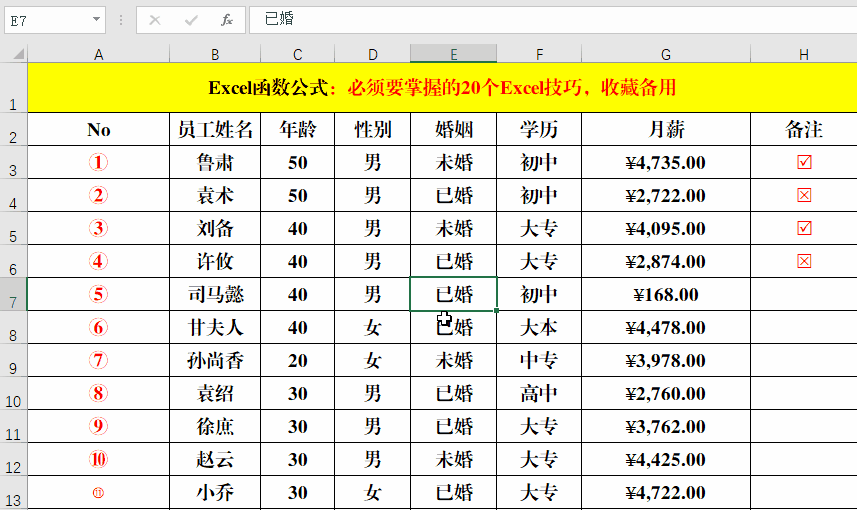Select column A header
The height and width of the screenshot is (510, 857).
pos(98,54)
